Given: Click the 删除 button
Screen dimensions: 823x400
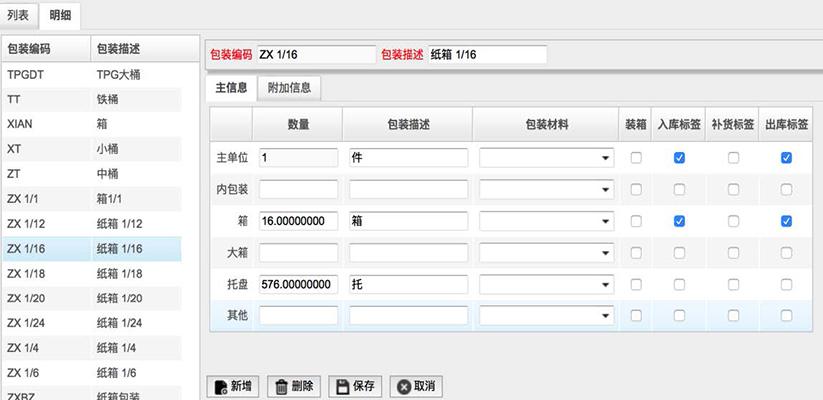Looking at the screenshot, I should point(293,387).
